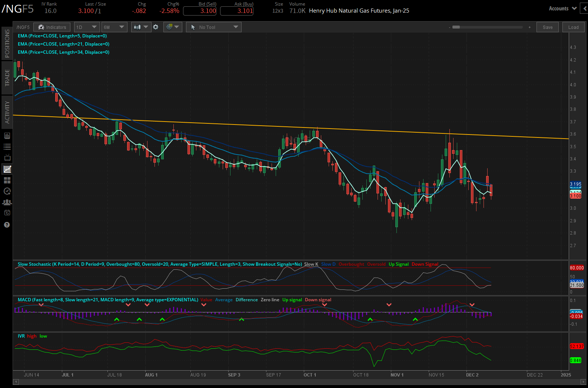Open the TV media icon in sidebar
The width and height of the screenshot is (588, 388).
coord(7,158)
